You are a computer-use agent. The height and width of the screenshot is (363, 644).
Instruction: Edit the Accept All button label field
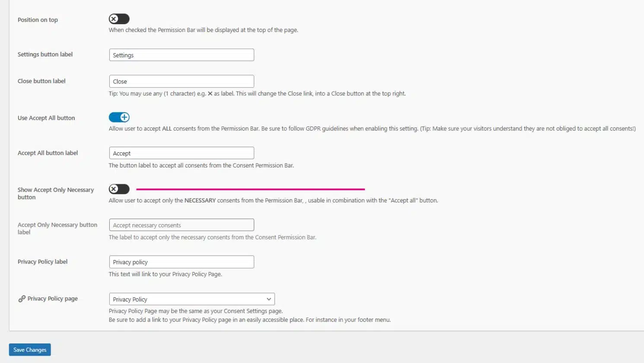tap(182, 153)
